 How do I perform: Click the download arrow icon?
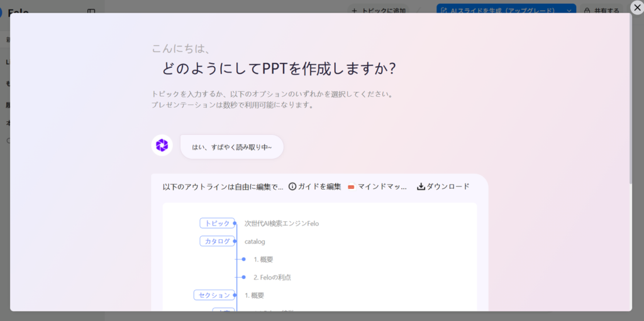click(x=421, y=187)
